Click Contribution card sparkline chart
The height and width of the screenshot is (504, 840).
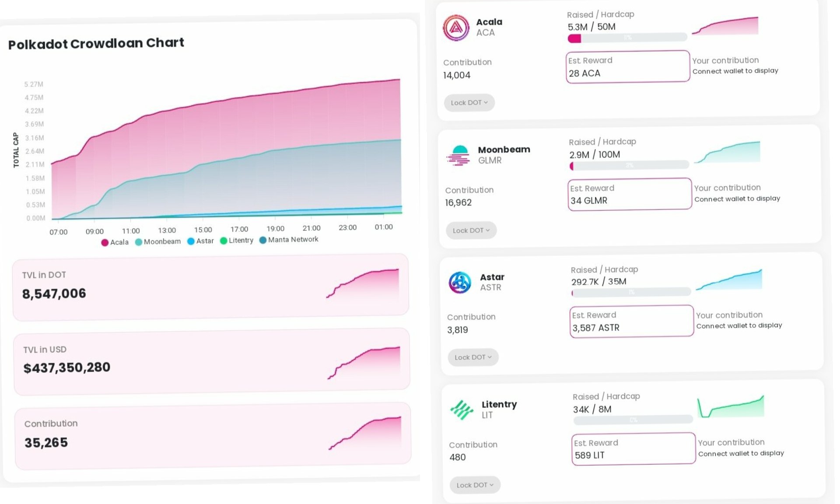point(365,433)
